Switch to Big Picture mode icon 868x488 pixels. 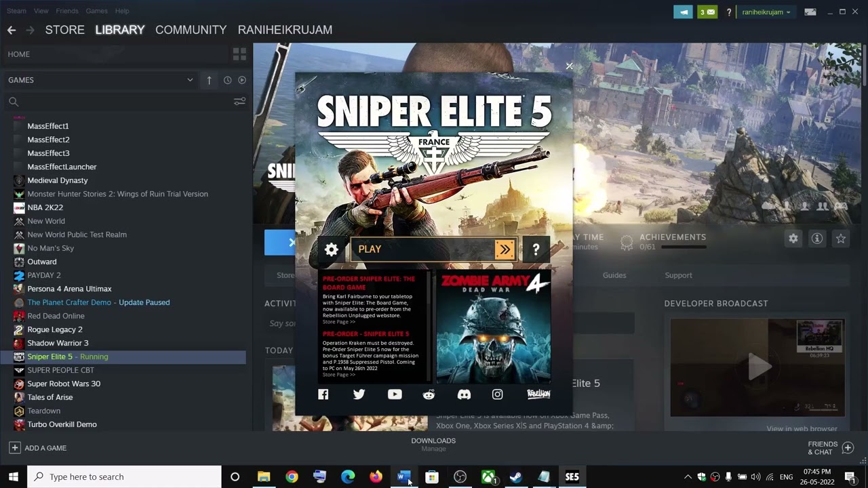810,12
